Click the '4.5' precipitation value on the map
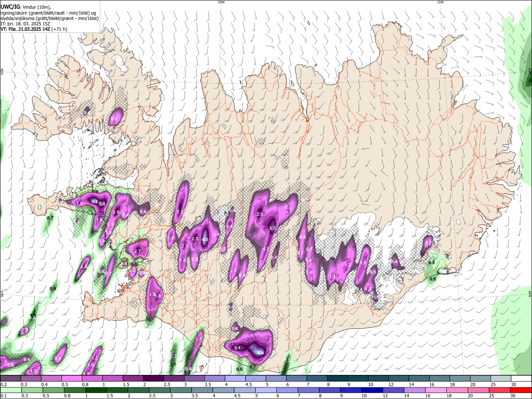Screen dimensions: 532x399 (x=205, y=240)
